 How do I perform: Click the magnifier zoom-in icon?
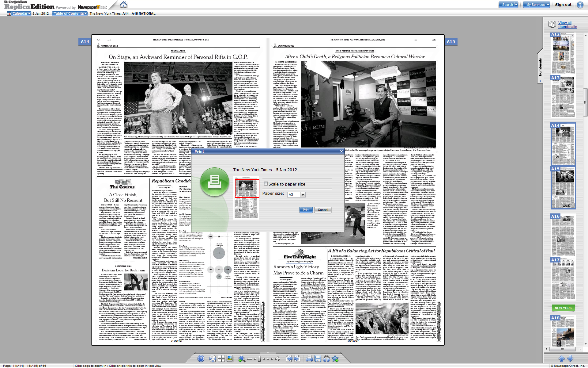coord(242,358)
